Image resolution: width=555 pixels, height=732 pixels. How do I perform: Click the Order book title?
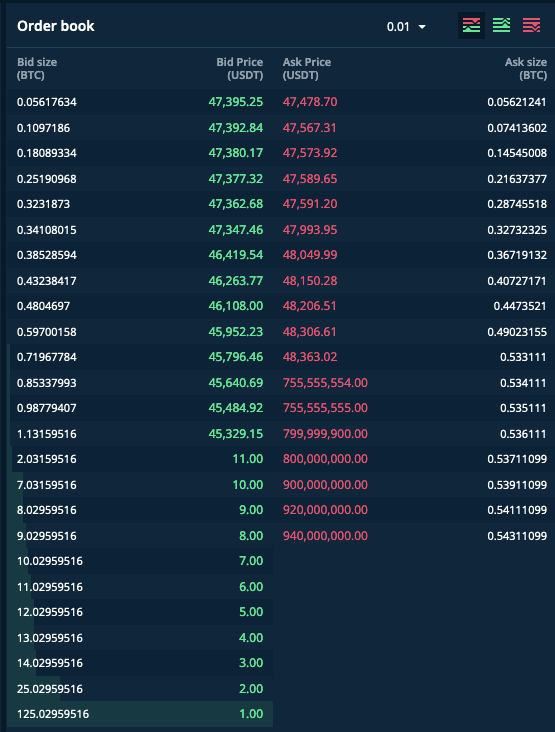pos(56,26)
